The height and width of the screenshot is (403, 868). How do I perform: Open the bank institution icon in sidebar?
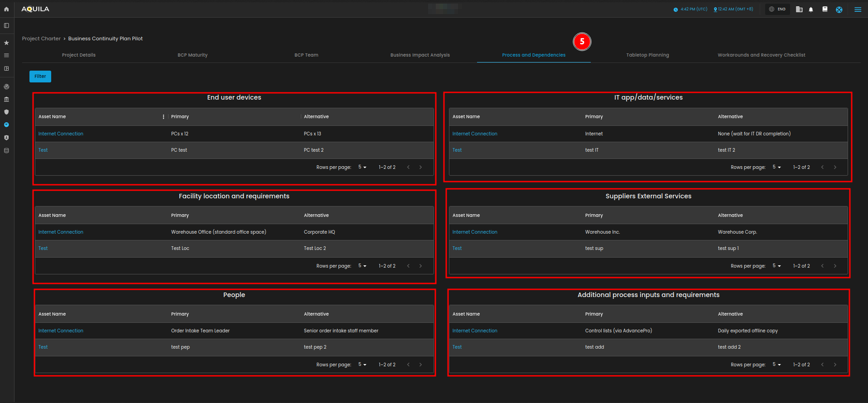tap(6, 99)
